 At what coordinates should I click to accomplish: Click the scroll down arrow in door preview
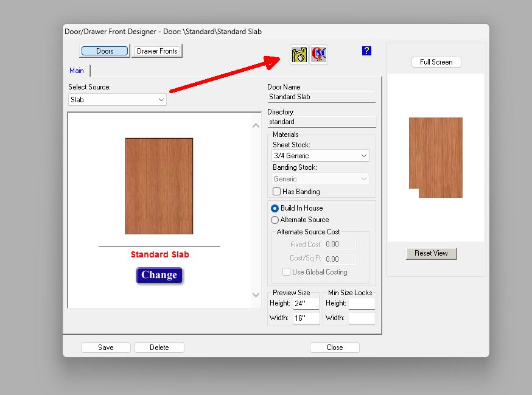pyautogui.click(x=256, y=295)
